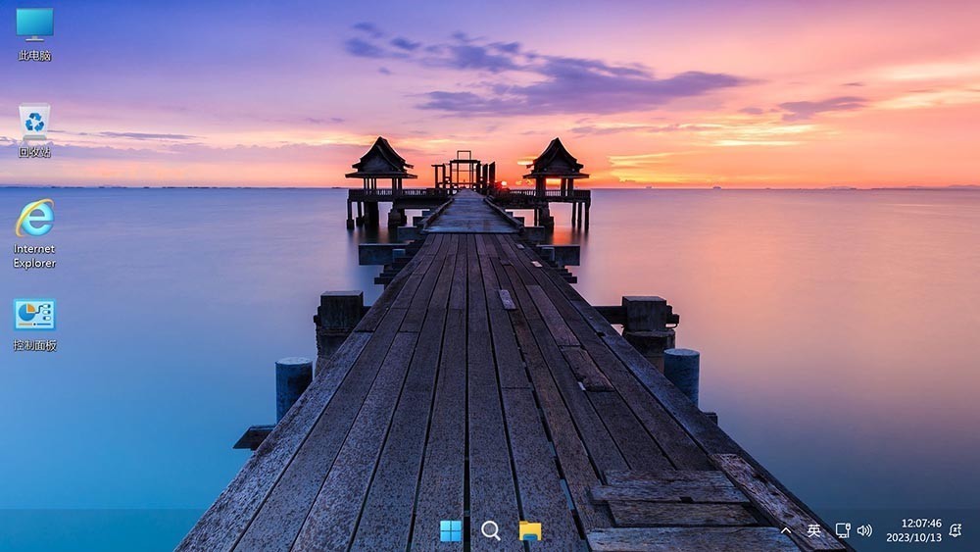Select the Internet Explorer desktop icon
The height and width of the screenshot is (552, 980).
click(34, 218)
